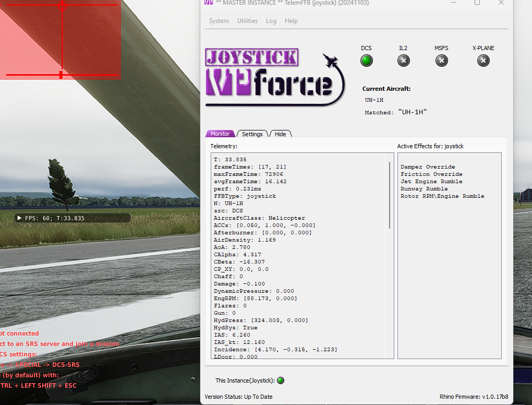The height and width of the screenshot is (405, 532).
Task: Switch to the Monitor tab
Action: pos(220,134)
